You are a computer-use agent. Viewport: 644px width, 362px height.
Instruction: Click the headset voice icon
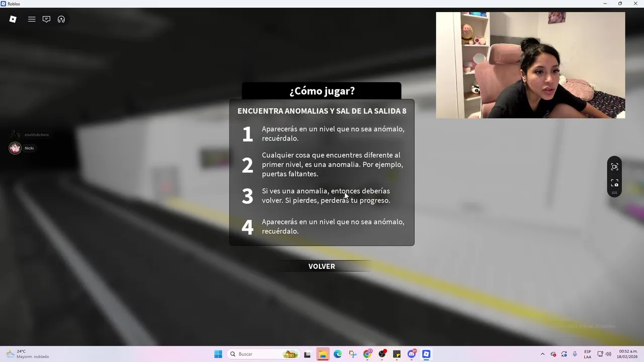click(61, 19)
